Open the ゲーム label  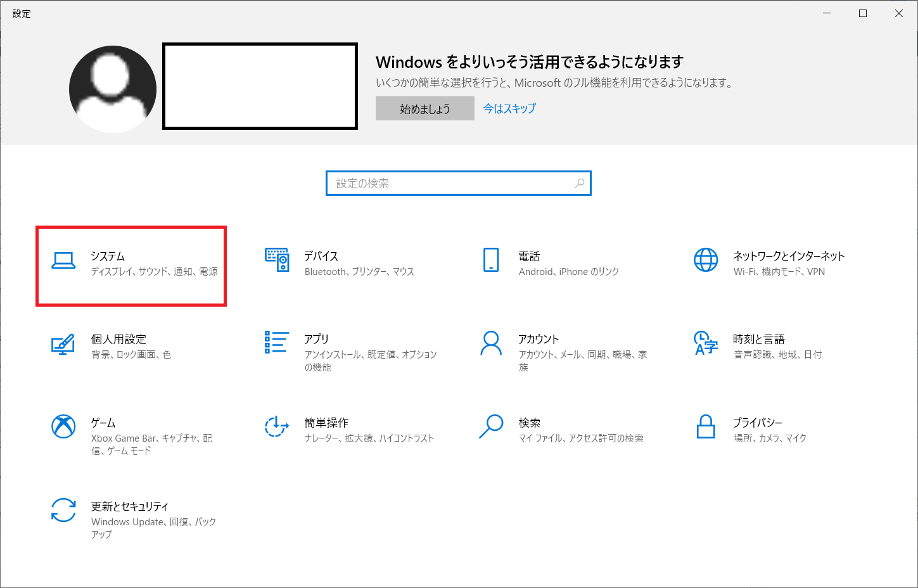(103, 423)
